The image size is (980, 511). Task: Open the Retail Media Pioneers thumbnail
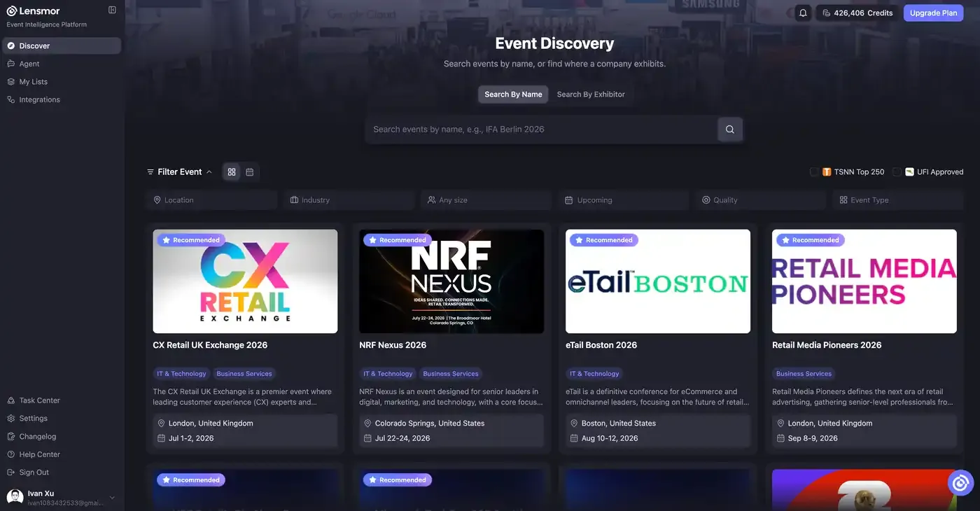pos(864,281)
